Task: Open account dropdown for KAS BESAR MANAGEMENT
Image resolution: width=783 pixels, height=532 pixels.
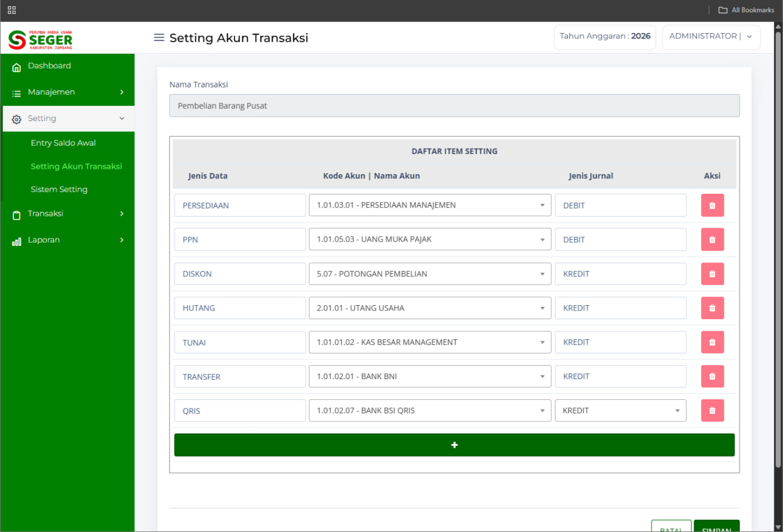Action: point(430,342)
